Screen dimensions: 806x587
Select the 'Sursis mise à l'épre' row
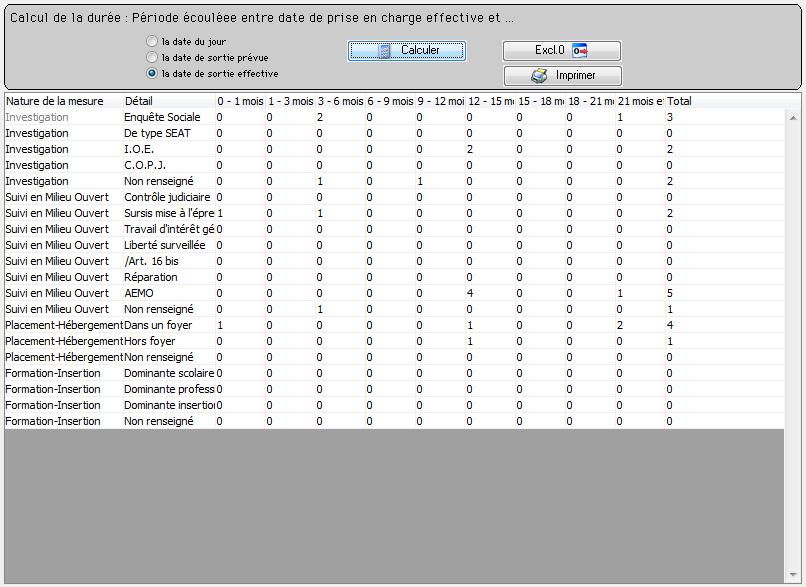[x=394, y=213]
